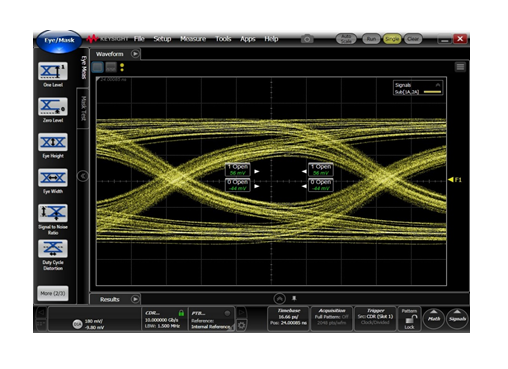Click the Keysight logo
This screenshot has height=369, width=508.
[107, 39]
